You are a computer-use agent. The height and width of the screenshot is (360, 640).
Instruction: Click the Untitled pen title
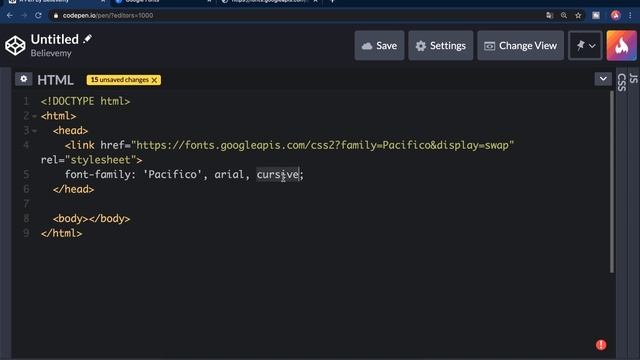click(x=55, y=39)
